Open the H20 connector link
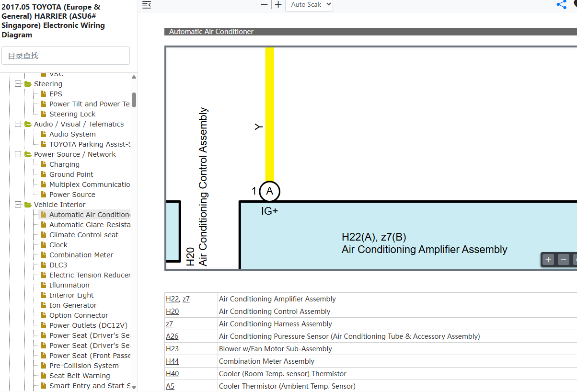The width and height of the screenshot is (577, 392). [173, 311]
